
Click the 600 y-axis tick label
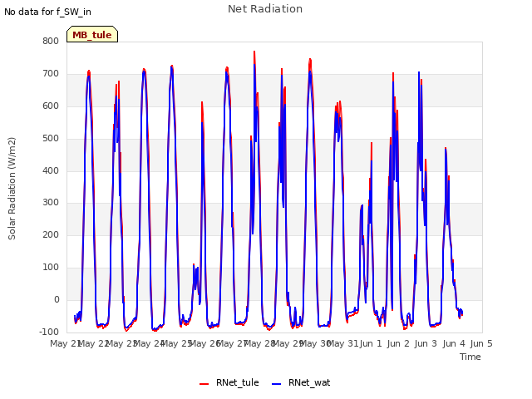(51, 106)
